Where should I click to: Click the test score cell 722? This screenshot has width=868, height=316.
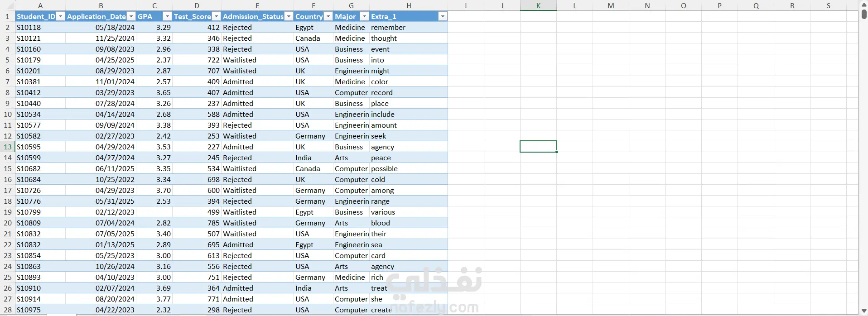coord(197,60)
